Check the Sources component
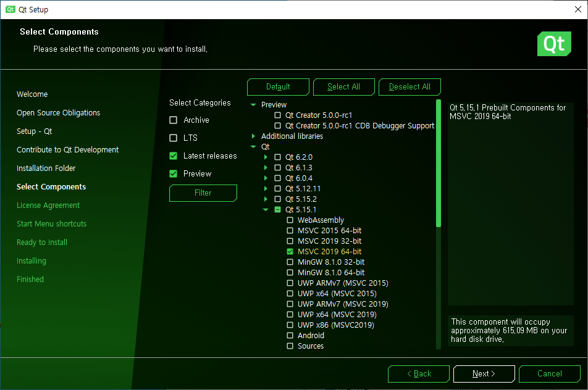The image size is (588, 390). pos(290,346)
